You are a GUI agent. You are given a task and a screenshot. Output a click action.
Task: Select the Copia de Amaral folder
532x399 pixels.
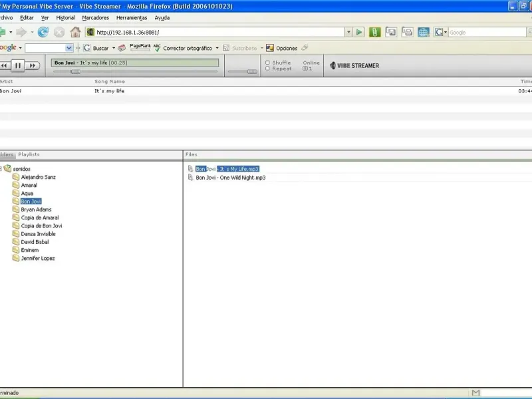[x=40, y=218]
